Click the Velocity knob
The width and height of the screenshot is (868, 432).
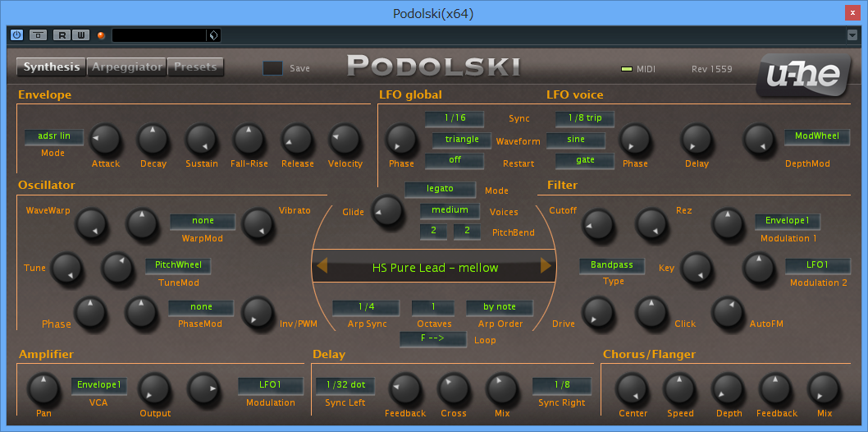point(345,139)
